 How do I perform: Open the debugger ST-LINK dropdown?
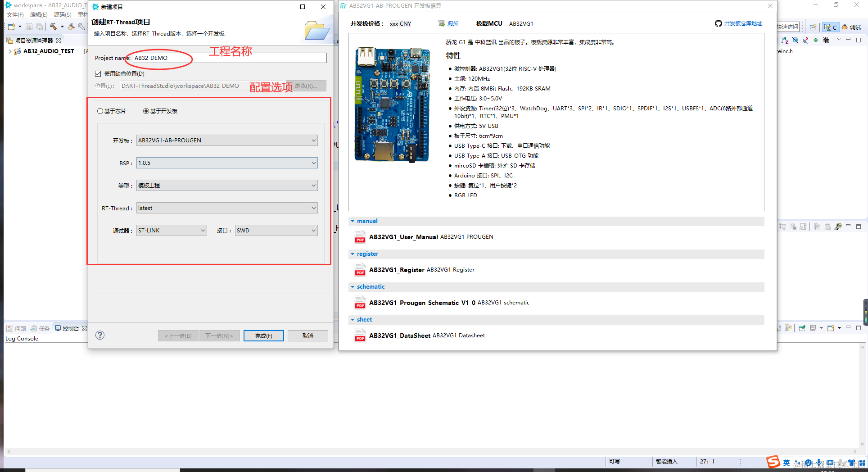(172, 231)
